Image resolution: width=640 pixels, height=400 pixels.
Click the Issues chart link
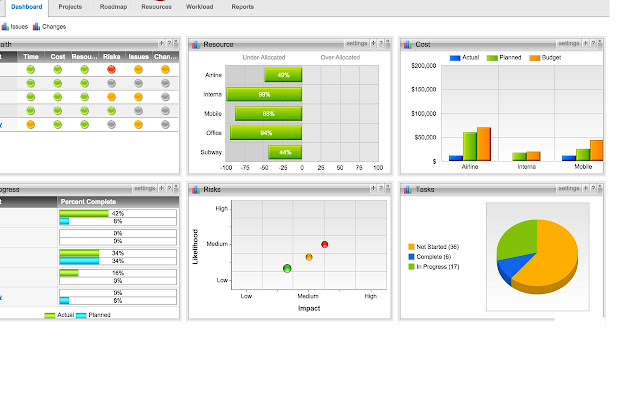(15, 27)
